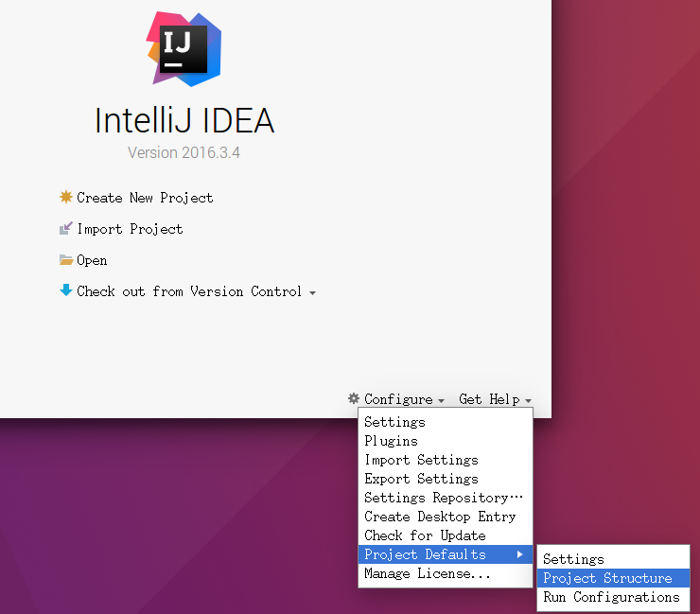Select Settings in Project Defaults submenu
This screenshot has width=700, height=614.
[x=613, y=559]
